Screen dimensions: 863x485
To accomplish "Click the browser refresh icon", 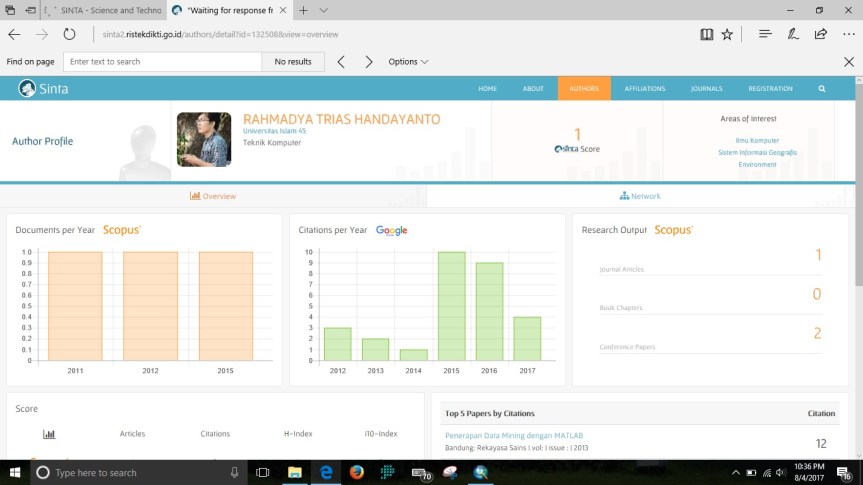I will click(x=69, y=34).
